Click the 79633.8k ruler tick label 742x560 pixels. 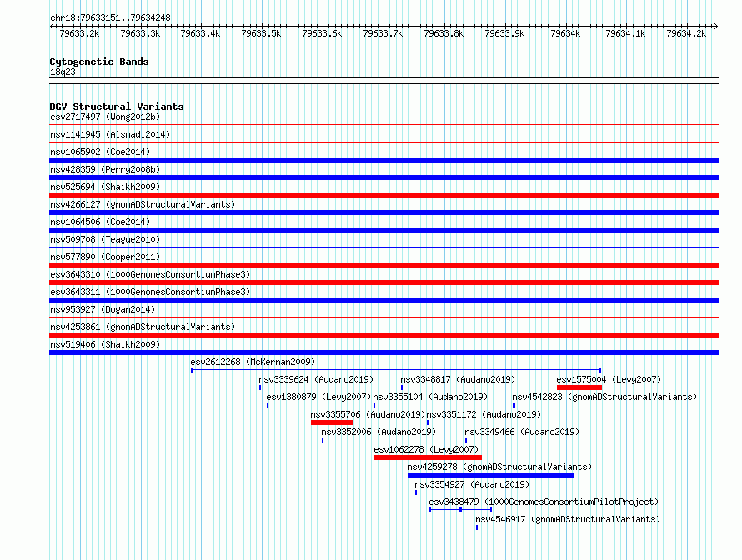[x=444, y=33]
